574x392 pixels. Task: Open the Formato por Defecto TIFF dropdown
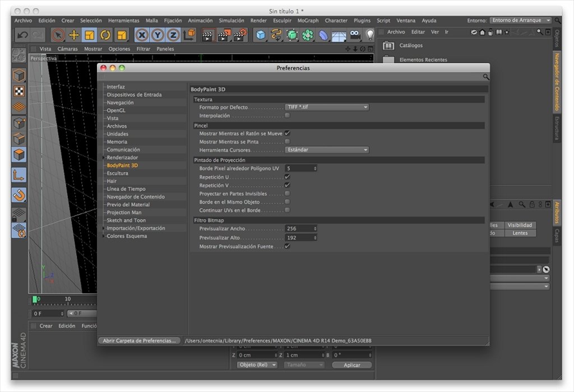327,107
